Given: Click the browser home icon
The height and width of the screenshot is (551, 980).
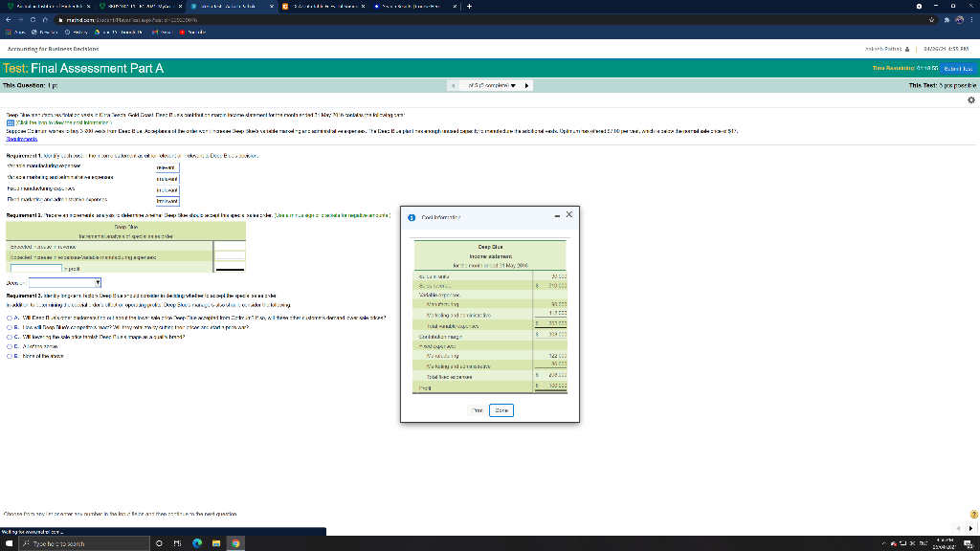Looking at the screenshot, I should pos(45,20).
